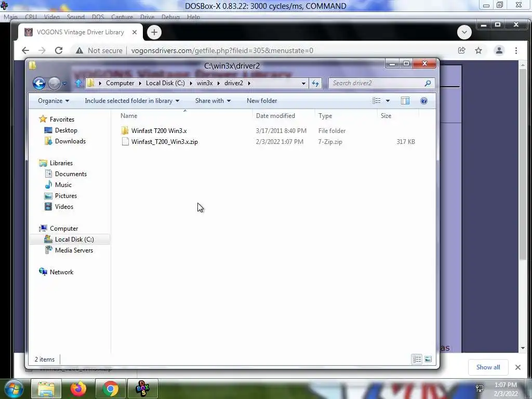
Task: Select VOGONS Vintage Driver Library tab
Action: click(81, 32)
